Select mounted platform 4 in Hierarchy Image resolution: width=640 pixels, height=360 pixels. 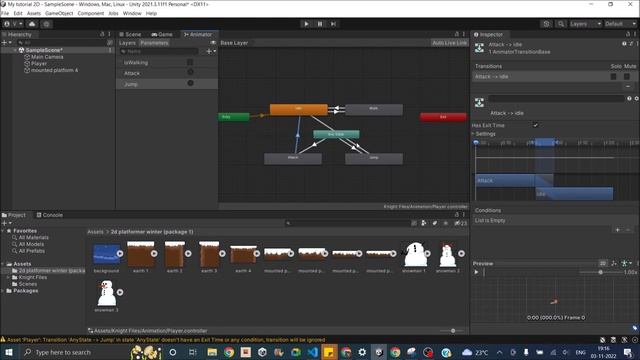pyautogui.click(x=54, y=70)
